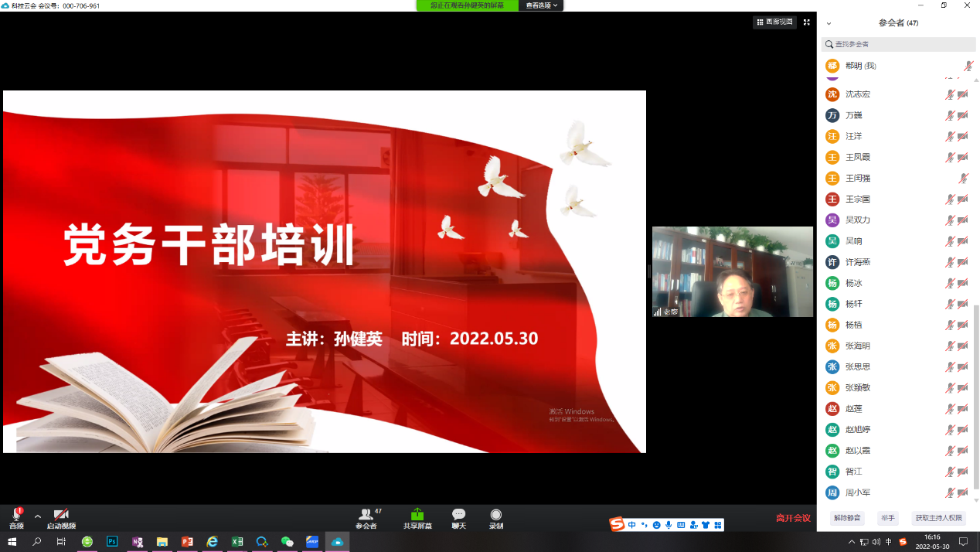Screen dimensions: 980x552
Task: Open PowerPoint from the Windows taskbar
Action: click(187, 542)
